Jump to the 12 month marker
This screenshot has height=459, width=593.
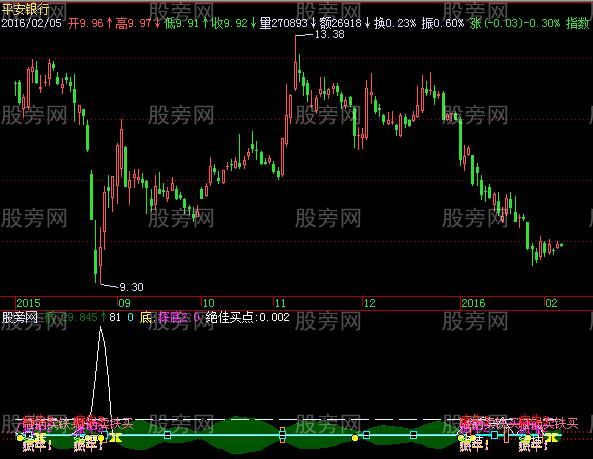tap(369, 303)
